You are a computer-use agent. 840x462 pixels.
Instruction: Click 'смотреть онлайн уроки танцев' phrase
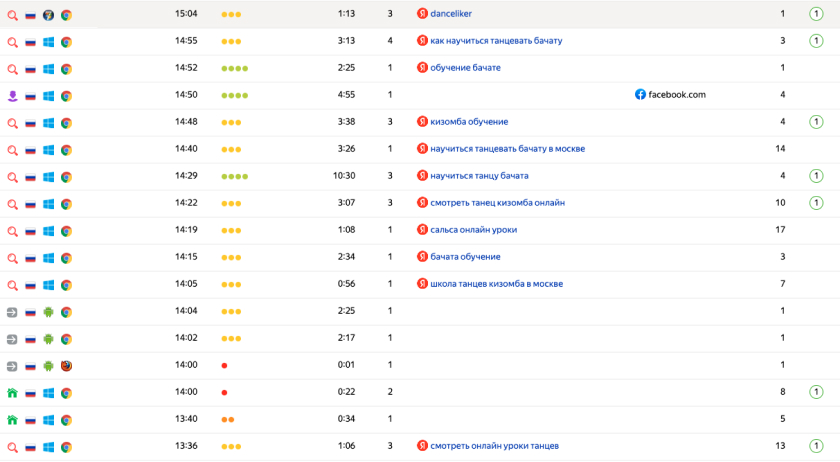click(x=494, y=446)
